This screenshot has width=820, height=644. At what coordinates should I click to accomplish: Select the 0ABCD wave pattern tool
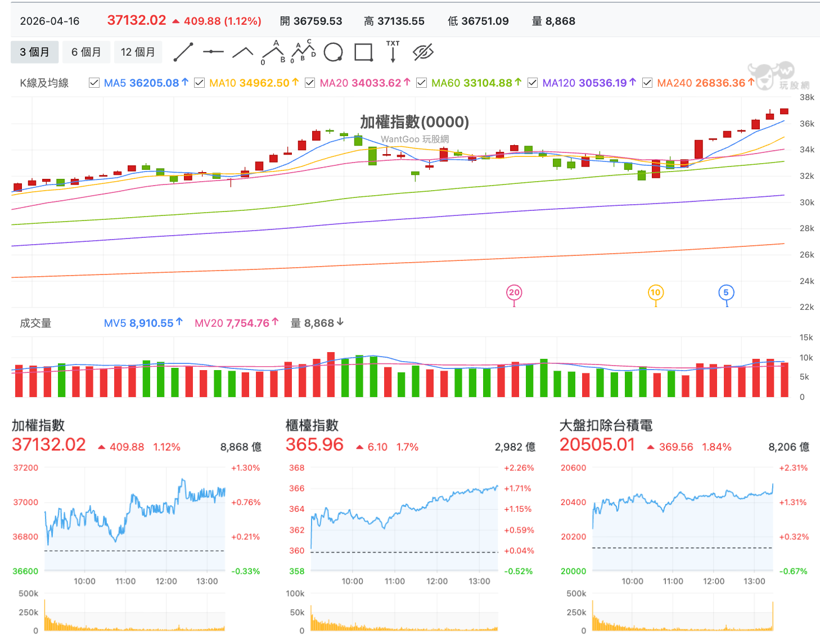[303, 52]
